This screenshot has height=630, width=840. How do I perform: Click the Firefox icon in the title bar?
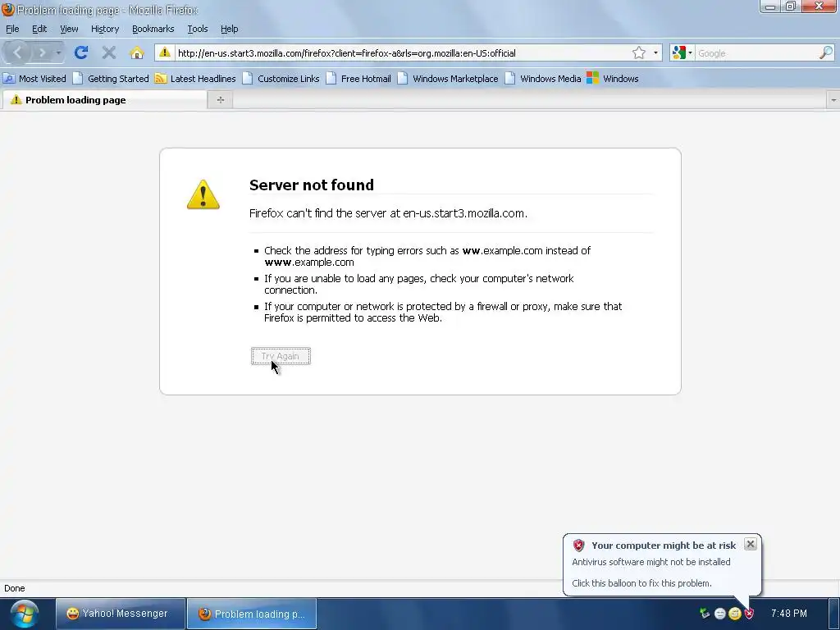(7, 10)
